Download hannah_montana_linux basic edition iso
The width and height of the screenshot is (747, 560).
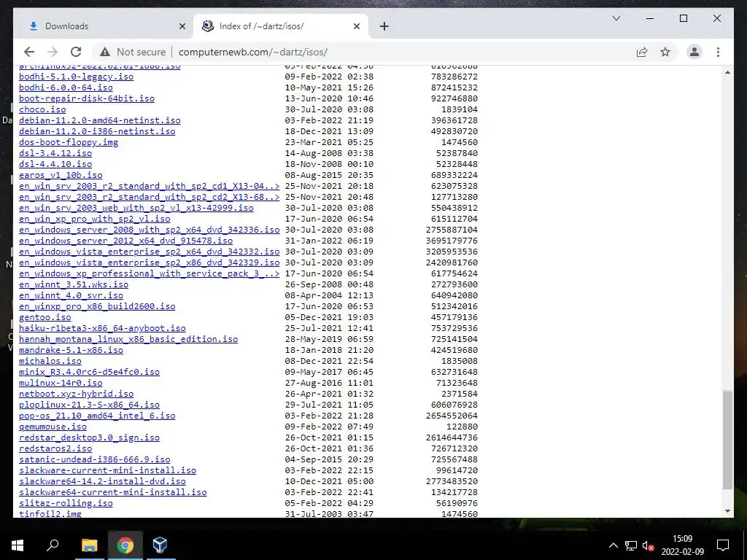(x=128, y=340)
